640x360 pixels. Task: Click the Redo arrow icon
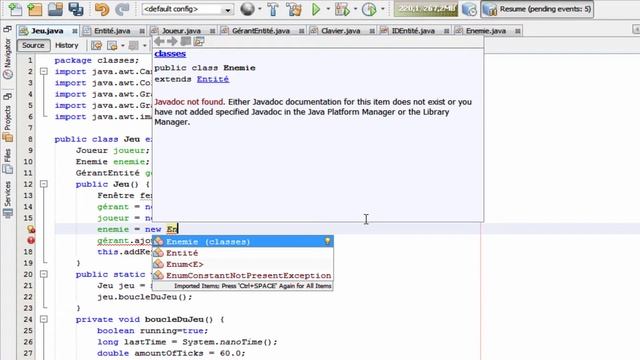(122, 9)
